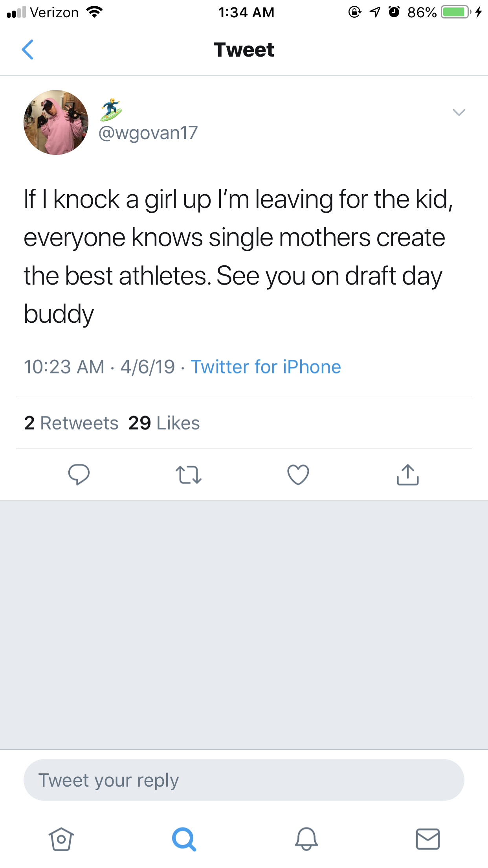Tap the @wgovan17 username handle
488x868 pixels.
click(148, 133)
